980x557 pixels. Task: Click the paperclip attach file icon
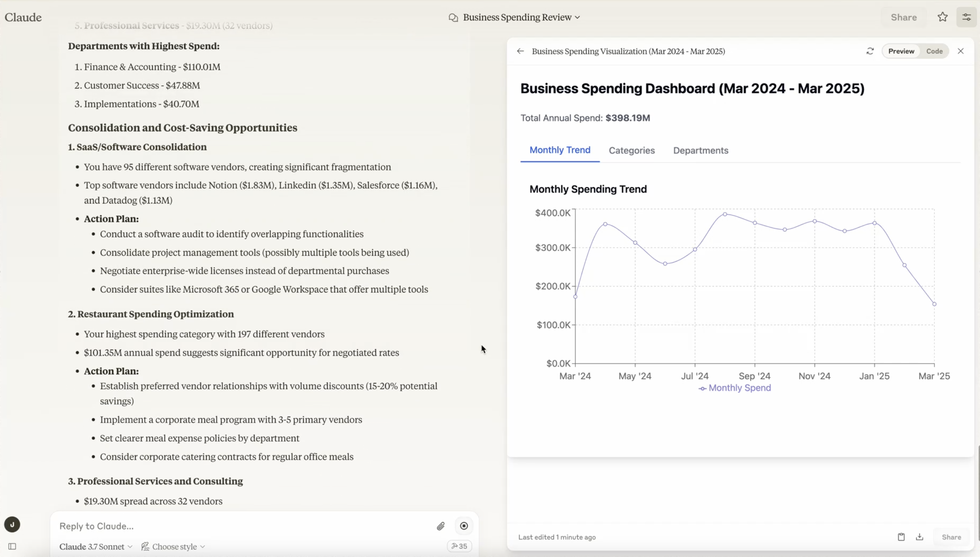441,526
